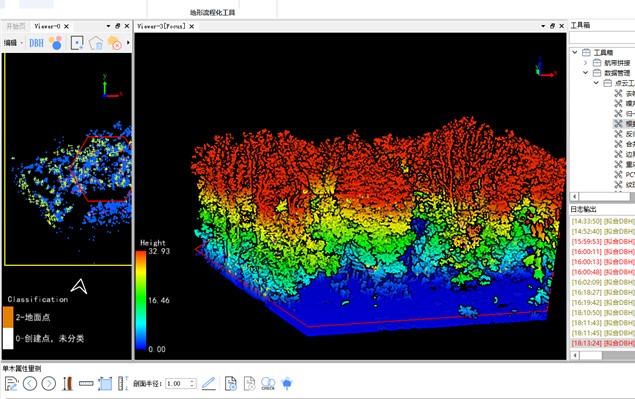
Task: Show more toolbar items via overflow arrow
Action: pyautogui.click(x=128, y=43)
